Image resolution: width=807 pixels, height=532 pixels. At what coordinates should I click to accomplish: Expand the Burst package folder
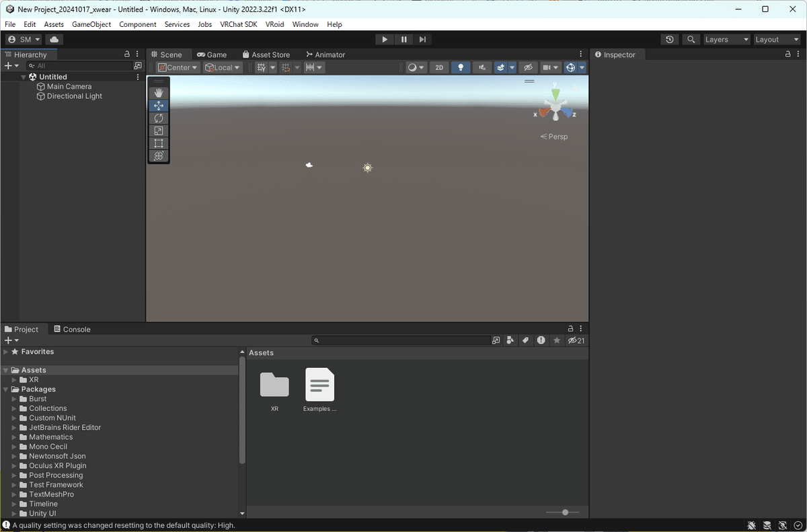tap(14, 399)
